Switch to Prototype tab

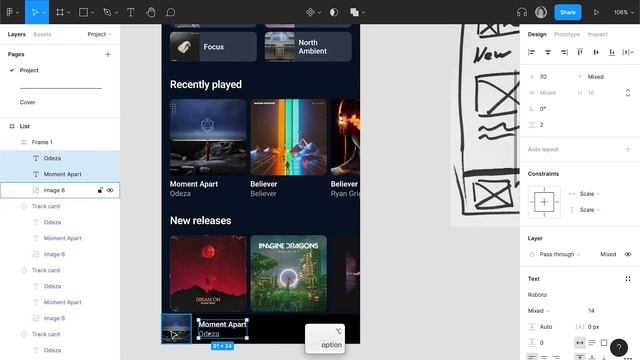pos(567,34)
